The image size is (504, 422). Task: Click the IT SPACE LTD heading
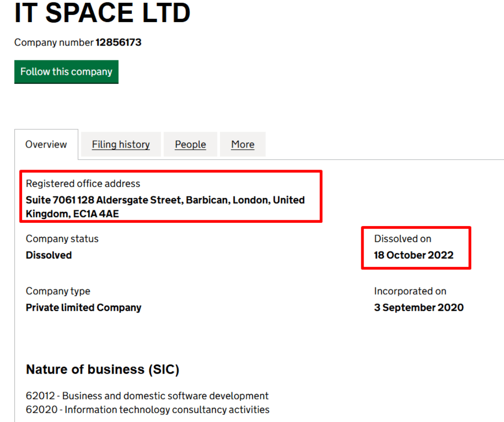(102, 13)
